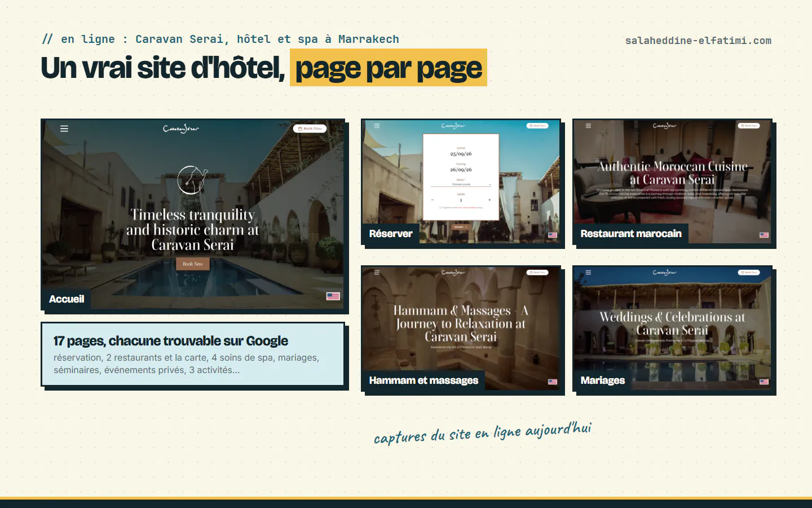Click the '// en ligne : Caravan Serai' subtitle
The image size is (812, 508).
tap(220, 39)
